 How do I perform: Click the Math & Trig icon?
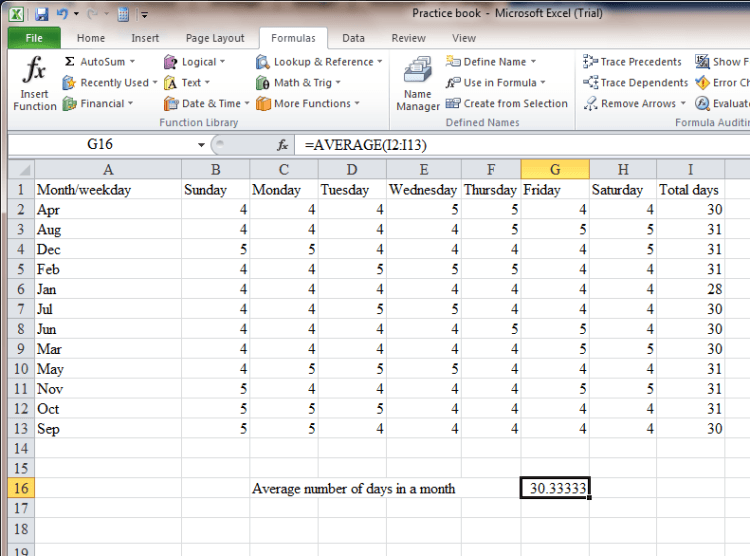click(263, 83)
